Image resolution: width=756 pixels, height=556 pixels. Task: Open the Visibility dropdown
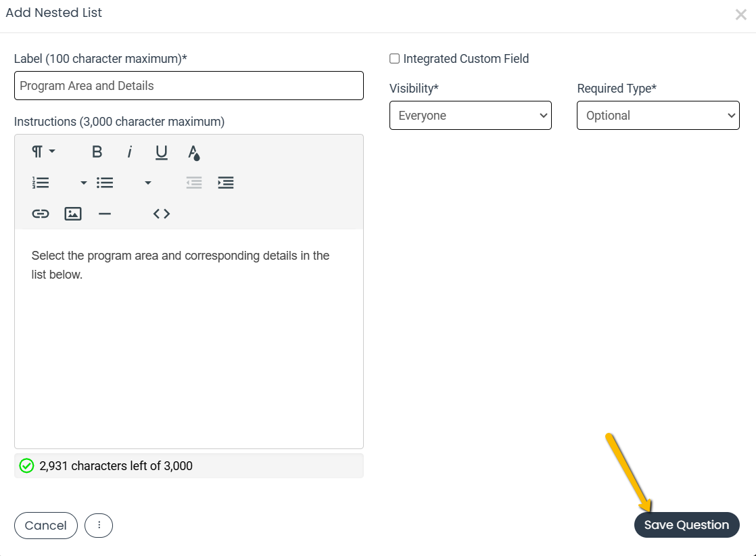(470, 115)
